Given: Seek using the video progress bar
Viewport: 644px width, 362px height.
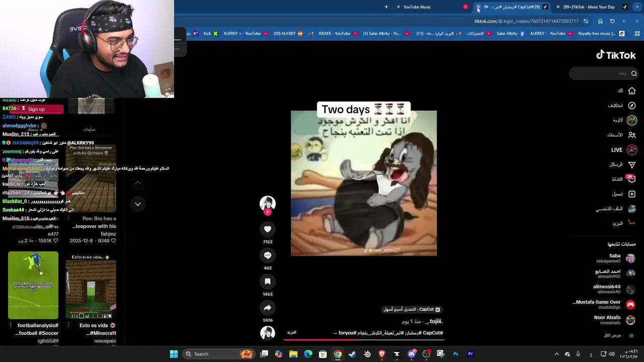Looking at the screenshot, I should tap(364, 340).
